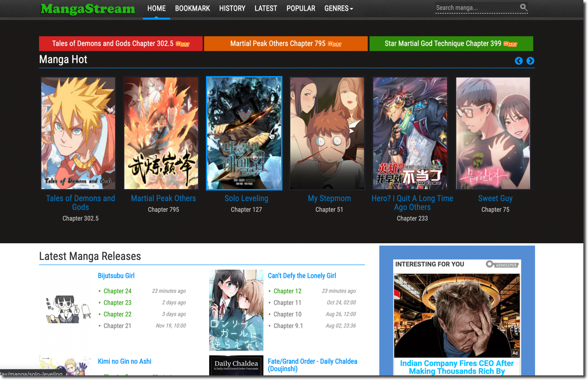Image resolution: width=588 pixels, height=380 pixels.
Task: Open Martial Peak Others cover thumbnail
Action: click(x=161, y=133)
